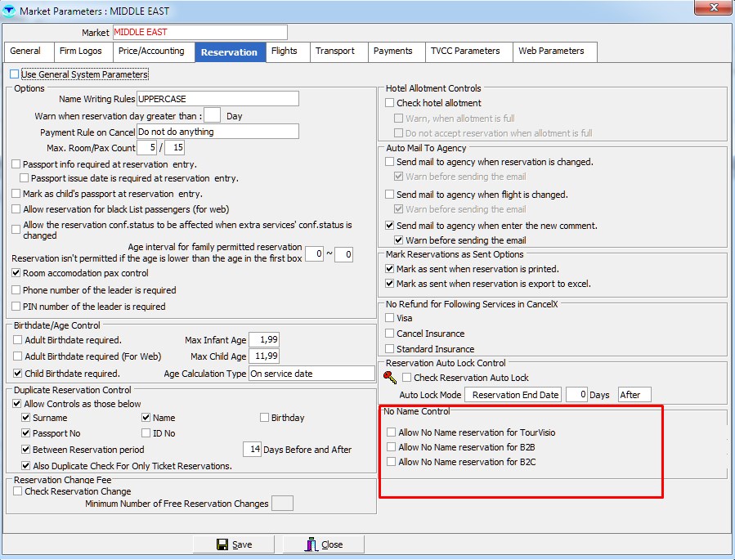Click the Days Before and After field
The height and width of the screenshot is (560, 735).
(252, 449)
